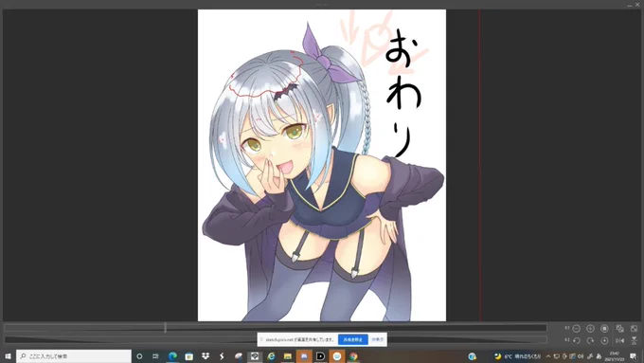Expand hidden system tray icons chevron

(548, 356)
